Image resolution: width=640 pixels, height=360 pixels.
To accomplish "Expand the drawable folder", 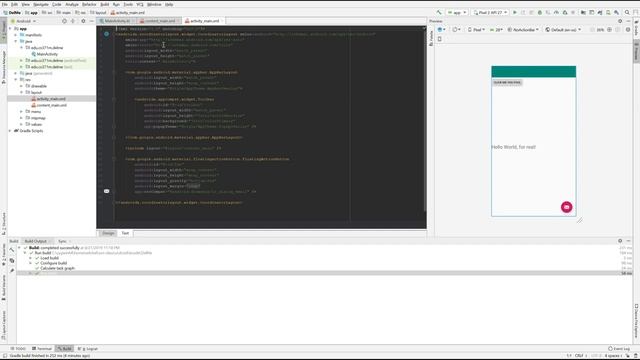I will pyautogui.click(x=22, y=86).
